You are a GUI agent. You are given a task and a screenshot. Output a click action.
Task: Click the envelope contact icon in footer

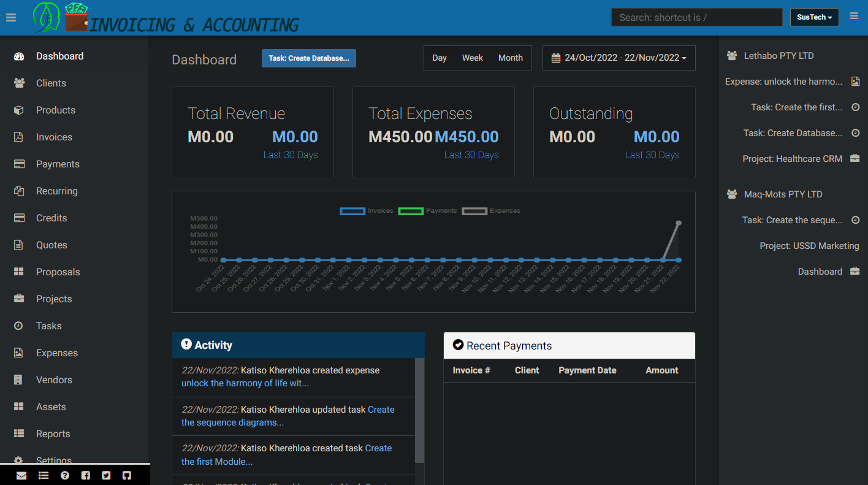pos(21,475)
